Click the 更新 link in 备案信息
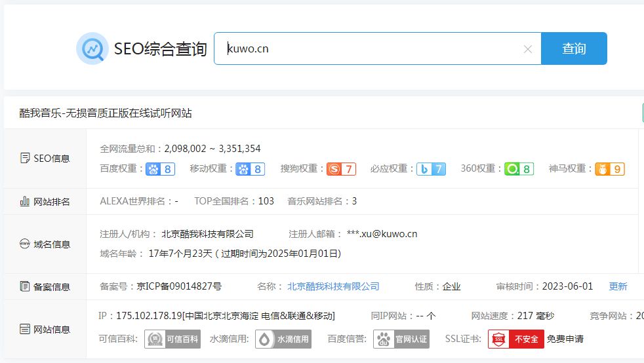 [x=618, y=286]
